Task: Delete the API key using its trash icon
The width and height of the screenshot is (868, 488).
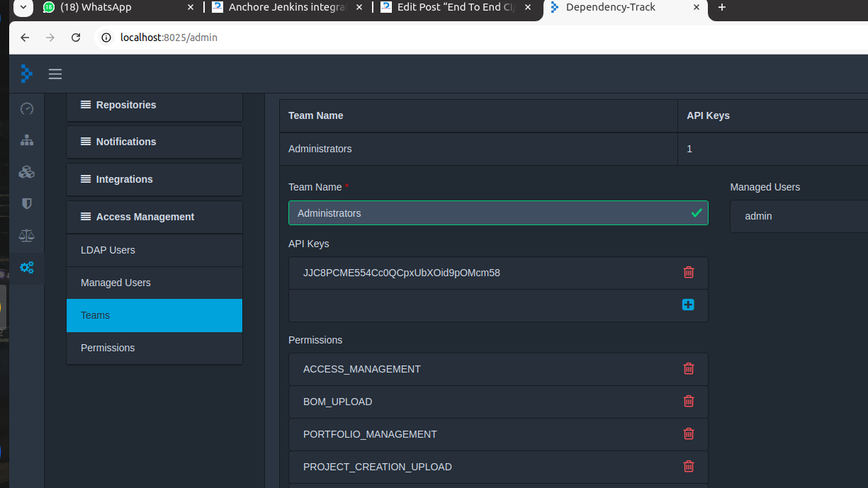Action: pos(688,272)
